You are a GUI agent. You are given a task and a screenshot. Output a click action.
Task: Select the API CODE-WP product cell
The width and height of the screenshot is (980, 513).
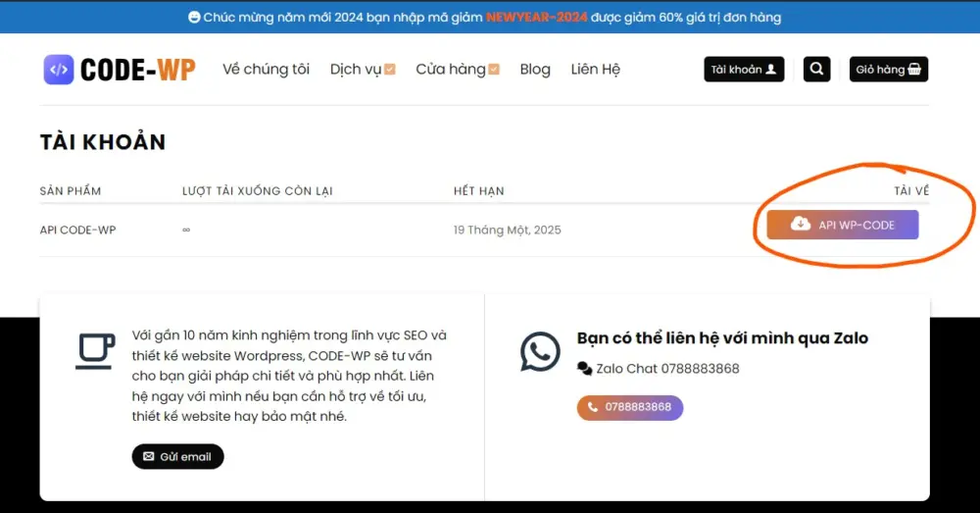(x=77, y=230)
